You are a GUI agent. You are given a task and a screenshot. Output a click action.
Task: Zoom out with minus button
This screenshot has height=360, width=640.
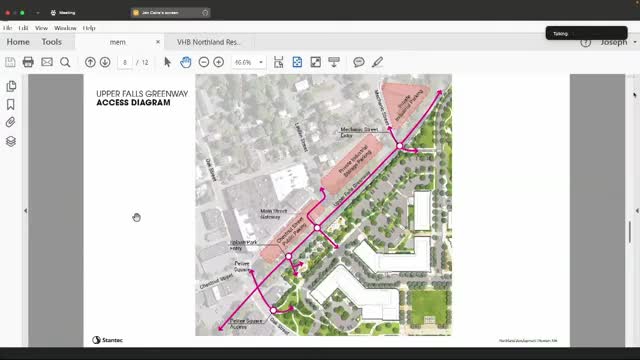204,62
